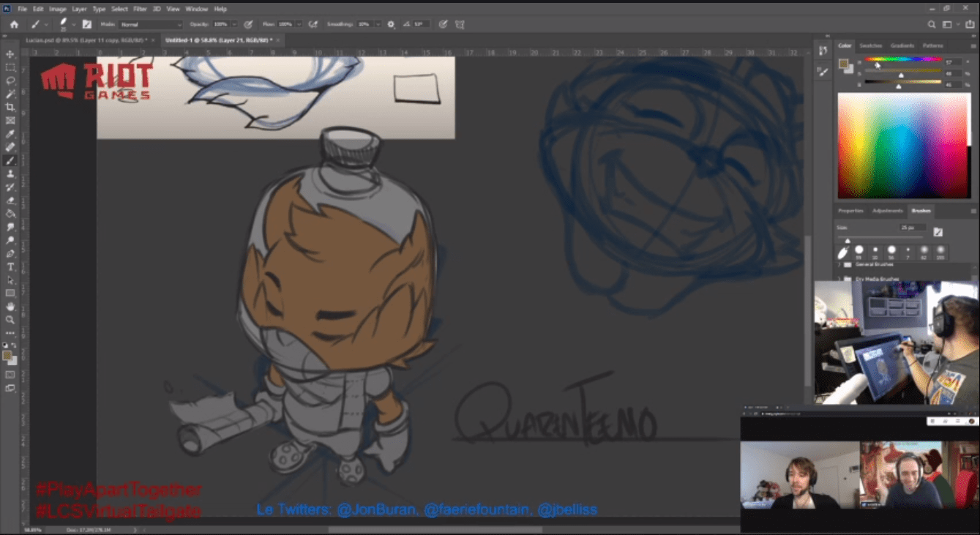Open the Window menu
Image resolution: width=980 pixels, height=535 pixels.
(196, 9)
